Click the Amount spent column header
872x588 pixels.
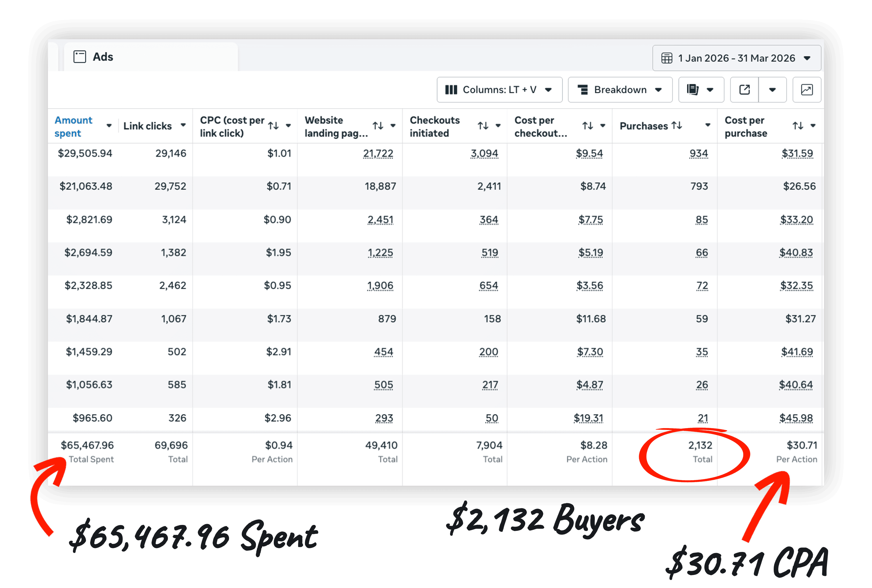click(x=74, y=126)
